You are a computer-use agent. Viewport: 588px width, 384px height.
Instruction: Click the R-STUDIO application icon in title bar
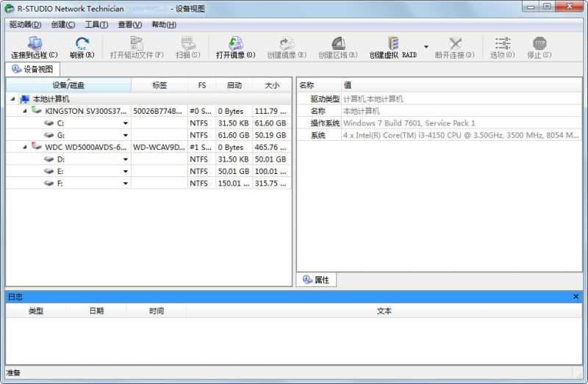(x=9, y=8)
